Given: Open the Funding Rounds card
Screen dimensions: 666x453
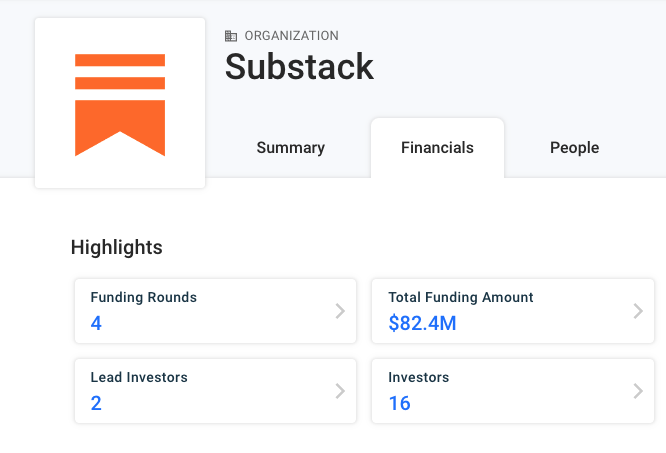Looking at the screenshot, I should click(x=215, y=311).
